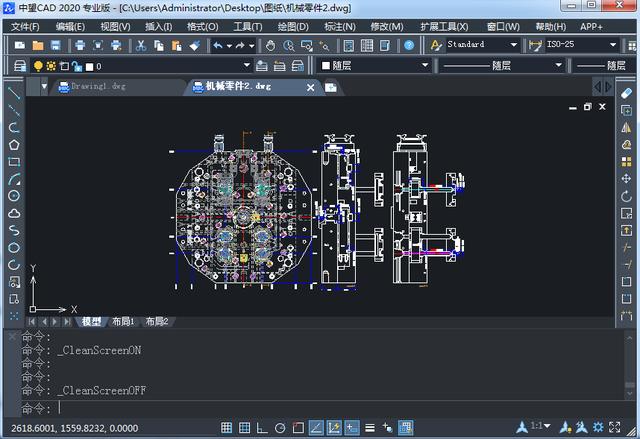Viewport: 640px width, 439px height.
Task: Activate the Pan hand tool
Action: pyautogui.click(x=270, y=45)
